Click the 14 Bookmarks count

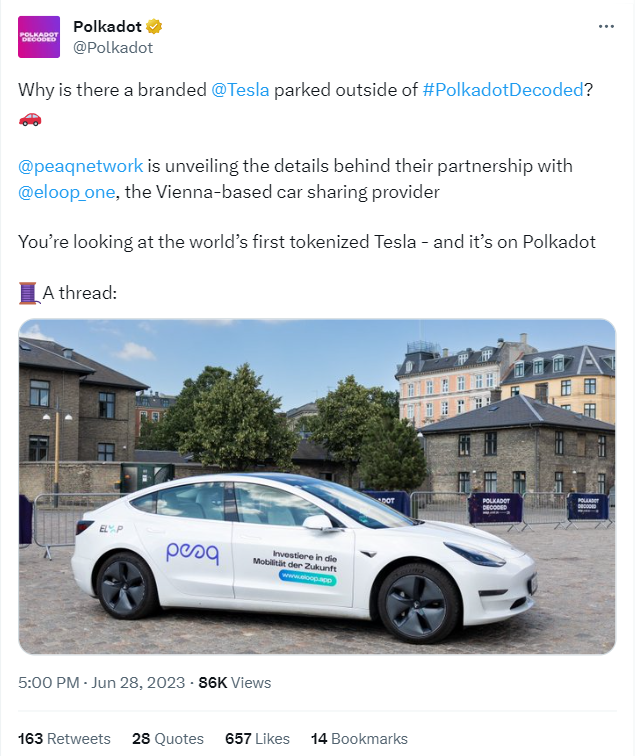(359, 738)
